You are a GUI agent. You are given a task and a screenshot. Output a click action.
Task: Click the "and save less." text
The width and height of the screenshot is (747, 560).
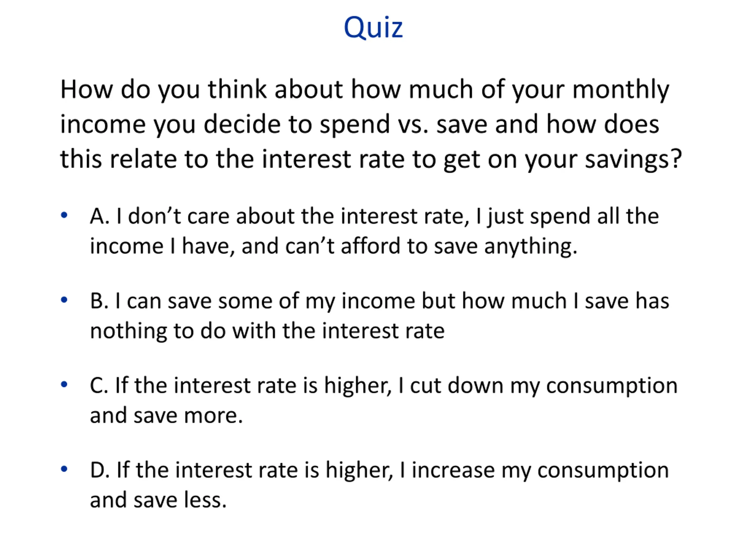(158, 500)
